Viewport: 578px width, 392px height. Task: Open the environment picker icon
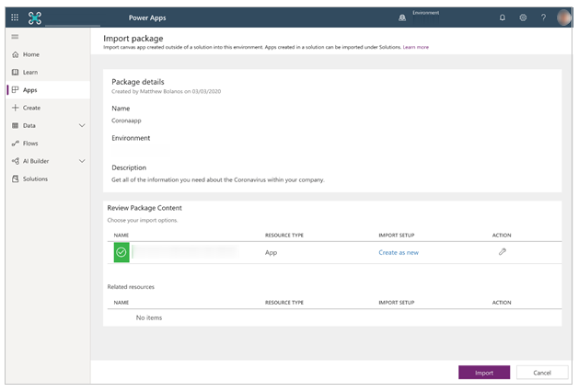401,17
